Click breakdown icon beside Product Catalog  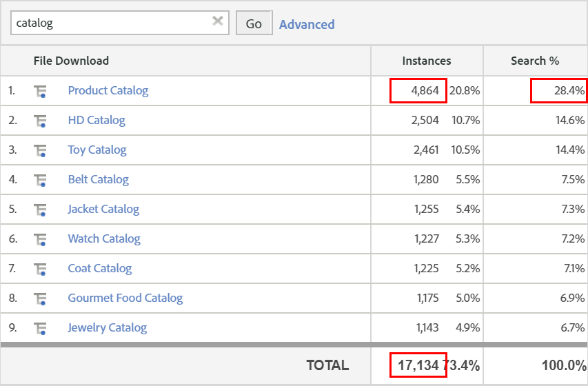40,91
